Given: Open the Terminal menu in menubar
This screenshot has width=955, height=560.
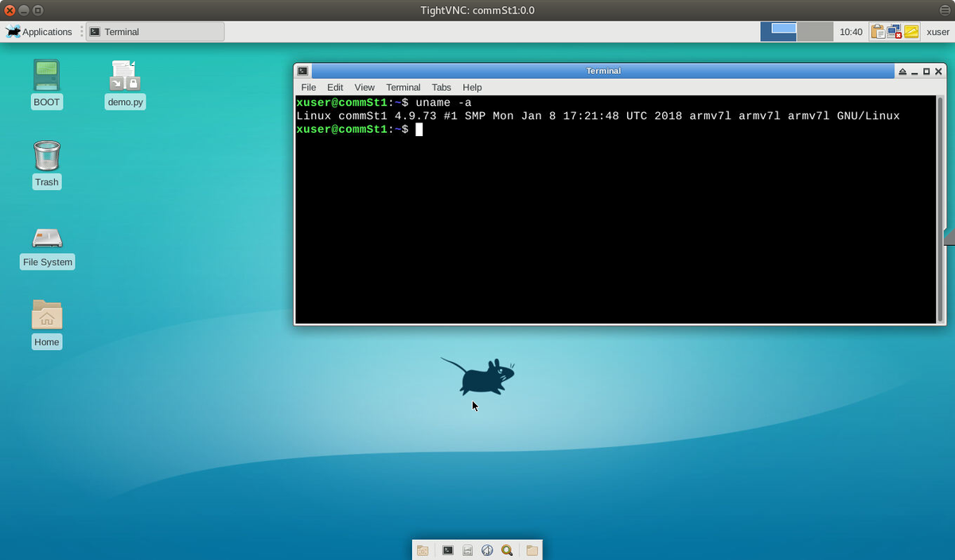Looking at the screenshot, I should click(x=403, y=87).
